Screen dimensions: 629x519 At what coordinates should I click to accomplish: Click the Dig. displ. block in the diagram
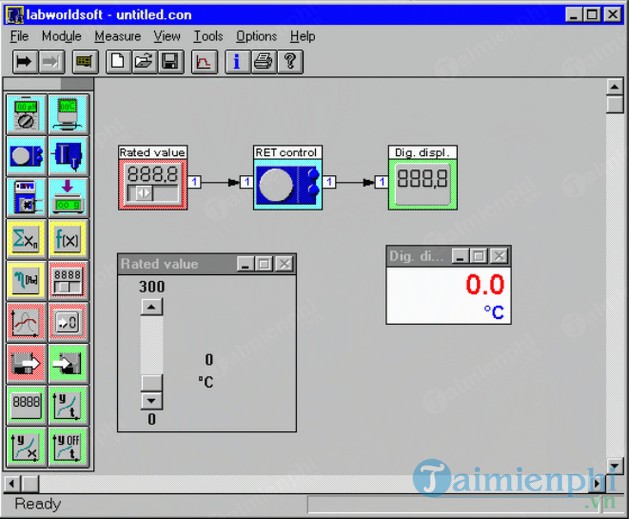423,178
